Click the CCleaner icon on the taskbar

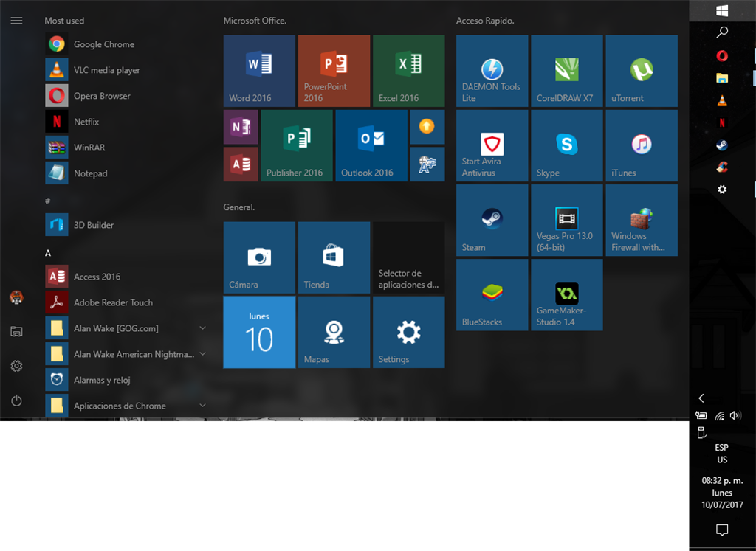(x=722, y=167)
